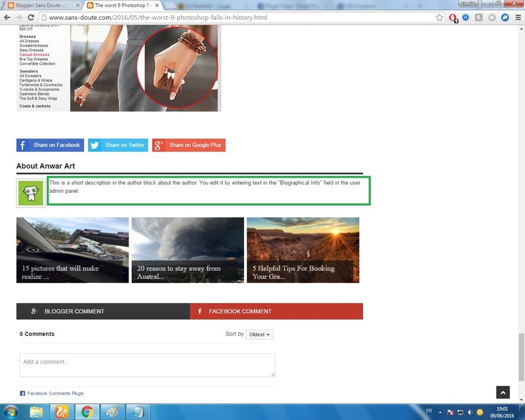Click the grey play-button extension icon
This screenshot has width=525, height=420.
click(x=492, y=18)
